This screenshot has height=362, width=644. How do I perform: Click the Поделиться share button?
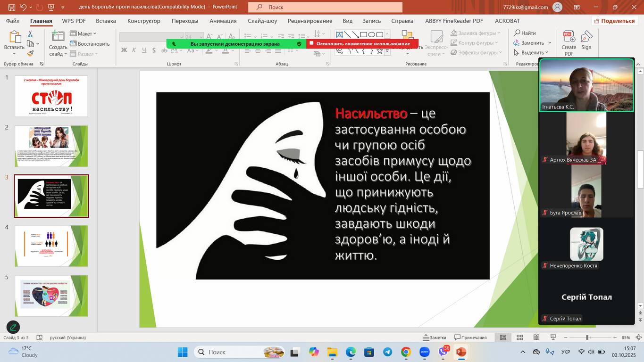coord(614,21)
